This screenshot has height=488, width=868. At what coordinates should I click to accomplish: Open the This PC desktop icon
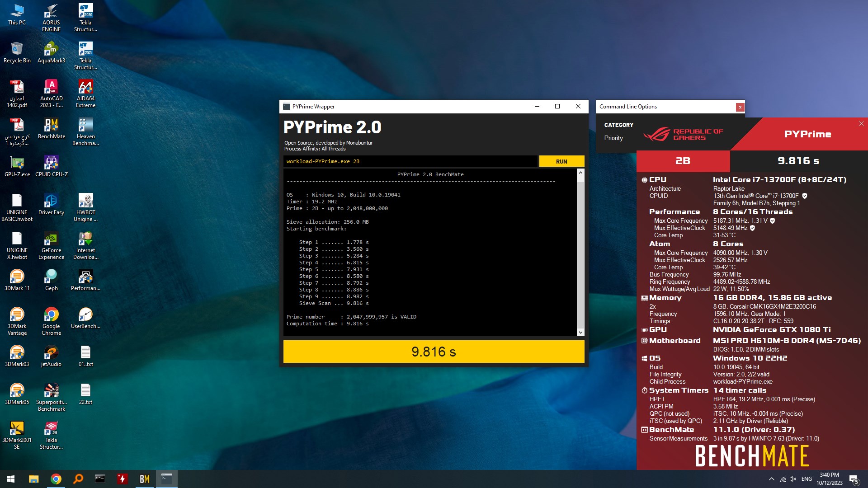pos(17,15)
